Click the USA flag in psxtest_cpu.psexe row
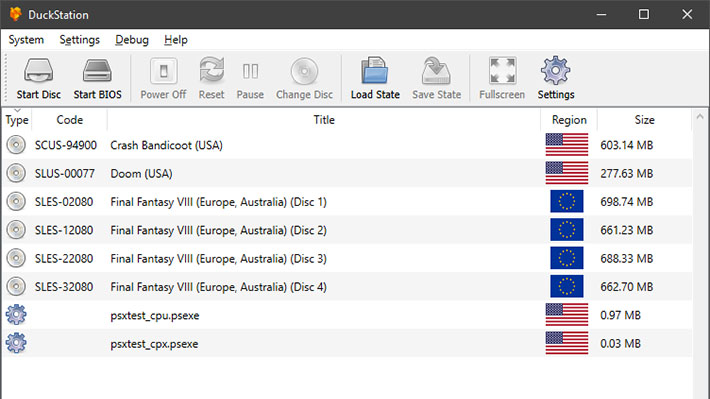The width and height of the screenshot is (710, 399). (x=567, y=315)
